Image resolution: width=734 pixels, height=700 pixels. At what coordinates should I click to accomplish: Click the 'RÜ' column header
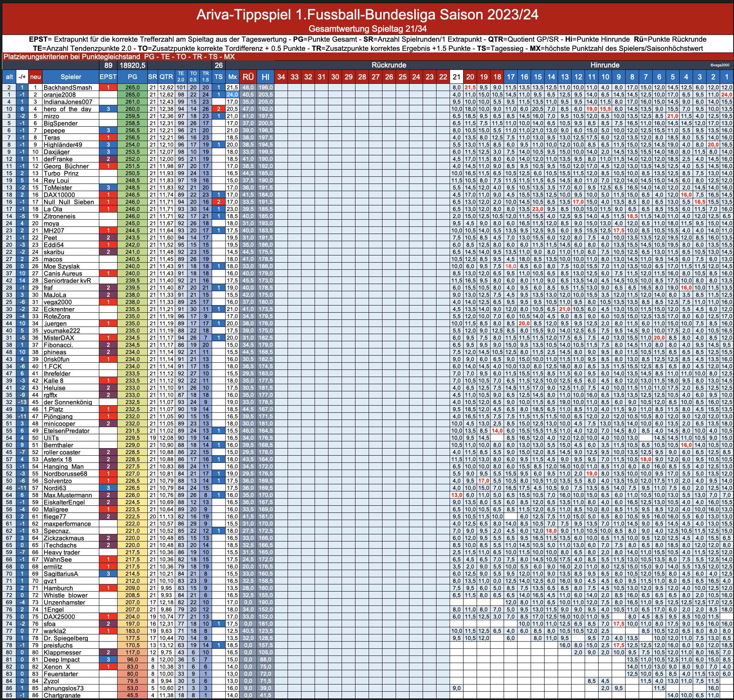click(x=248, y=77)
